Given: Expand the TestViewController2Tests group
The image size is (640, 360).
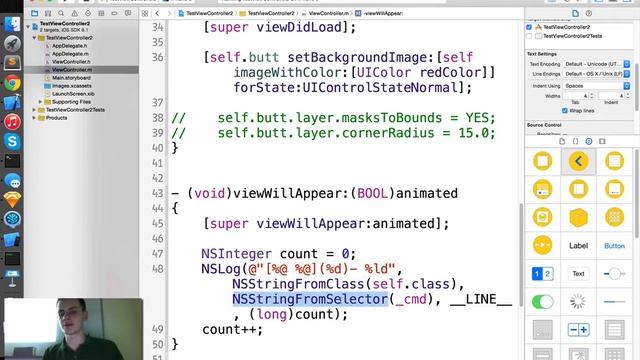Looking at the screenshot, I should tap(34, 110).
